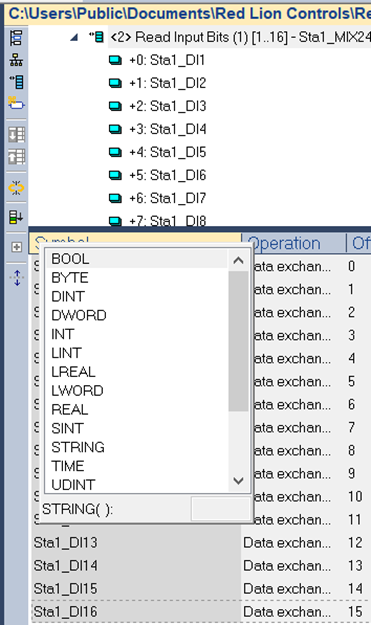Click the blue up-down arrows icon
This screenshot has height=625, width=371.
pyautogui.click(x=17, y=278)
